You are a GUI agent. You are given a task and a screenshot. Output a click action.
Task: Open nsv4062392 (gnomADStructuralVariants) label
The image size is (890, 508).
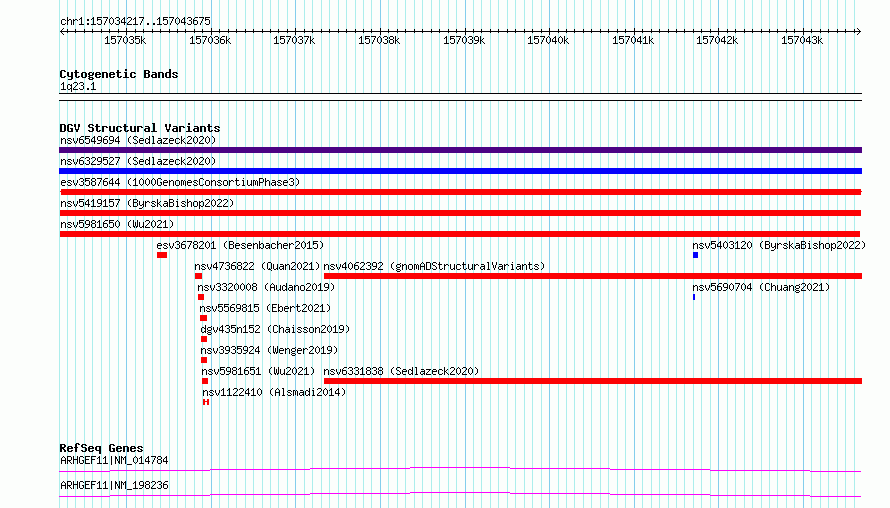pyautogui.click(x=434, y=266)
